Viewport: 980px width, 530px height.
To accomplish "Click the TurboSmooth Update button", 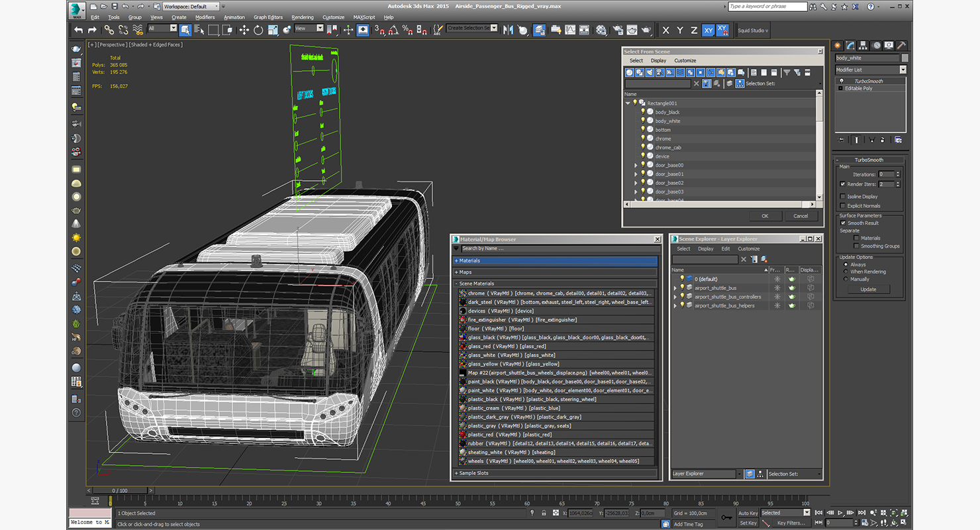I will [868, 290].
